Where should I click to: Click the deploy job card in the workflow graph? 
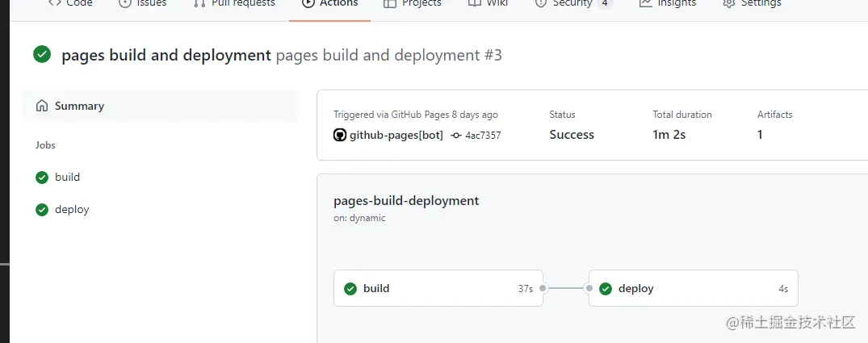(x=693, y=288)
